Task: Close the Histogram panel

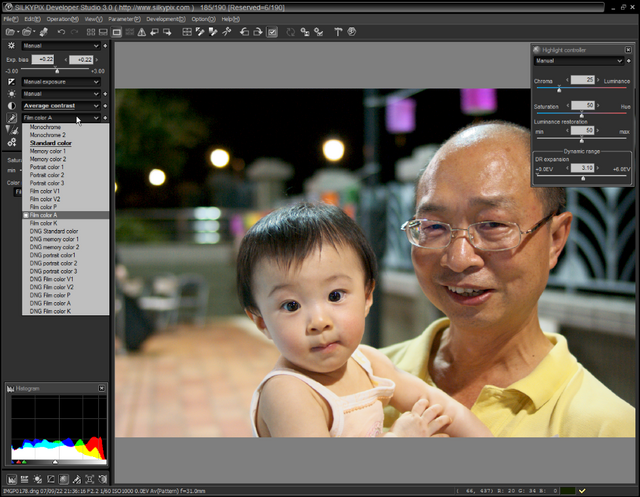Action: 102,388
